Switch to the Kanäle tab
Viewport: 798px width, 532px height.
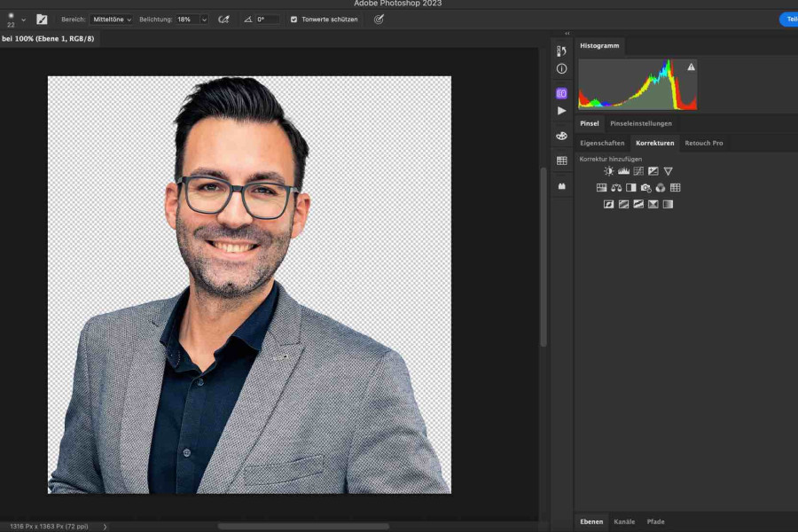point(626,521)
